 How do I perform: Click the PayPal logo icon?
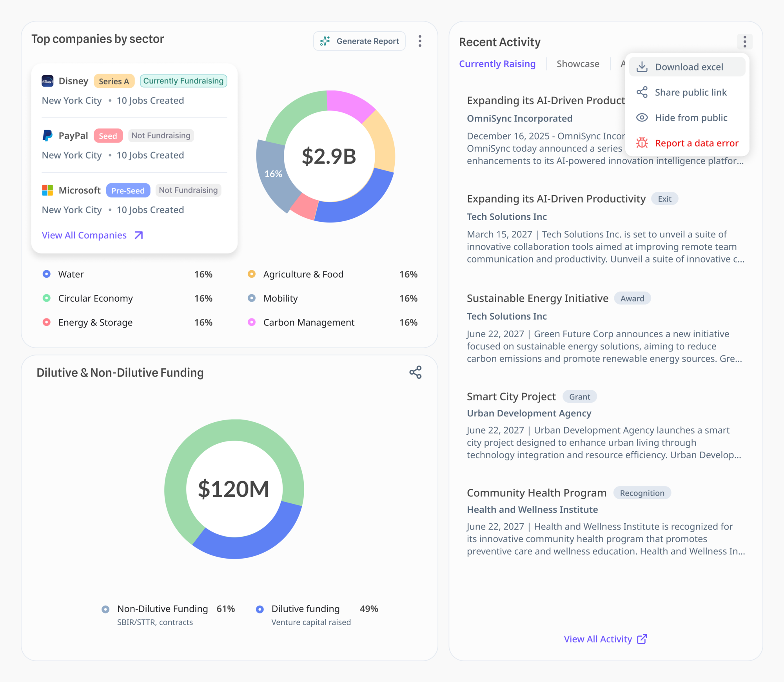(47, 136)
